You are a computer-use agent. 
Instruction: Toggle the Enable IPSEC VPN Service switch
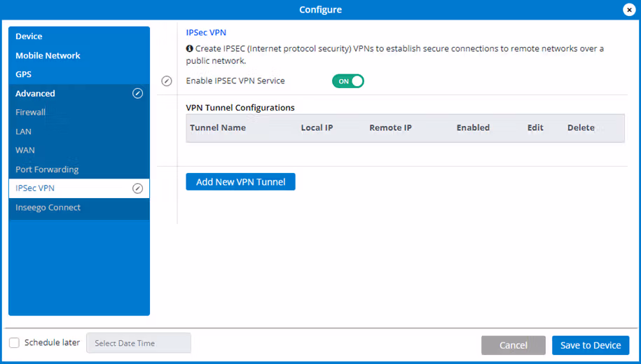(348, 81)
